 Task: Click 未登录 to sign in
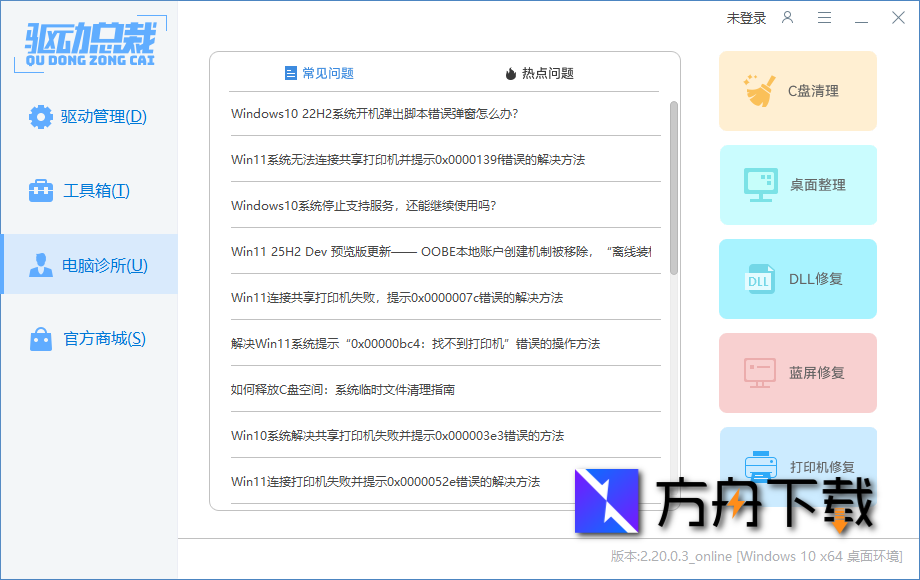point(746,17)
